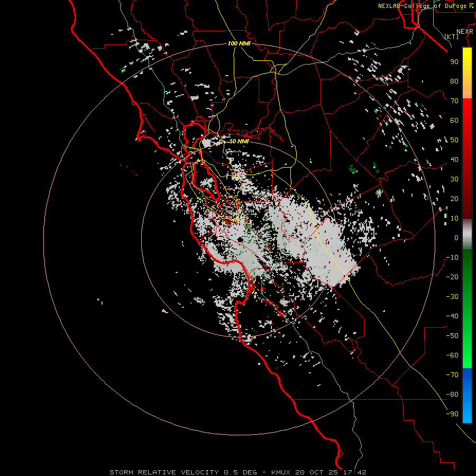Click the positive 50 value on velocity scale

point(454,140)
